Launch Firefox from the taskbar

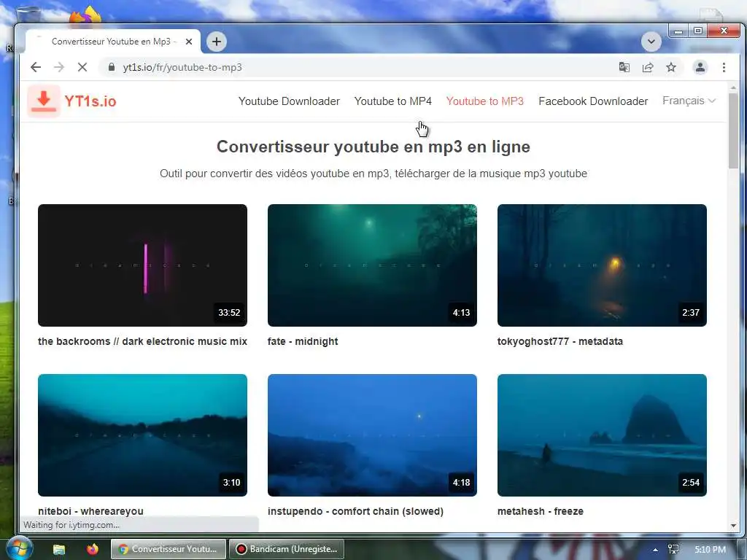(x=93, y=549)
